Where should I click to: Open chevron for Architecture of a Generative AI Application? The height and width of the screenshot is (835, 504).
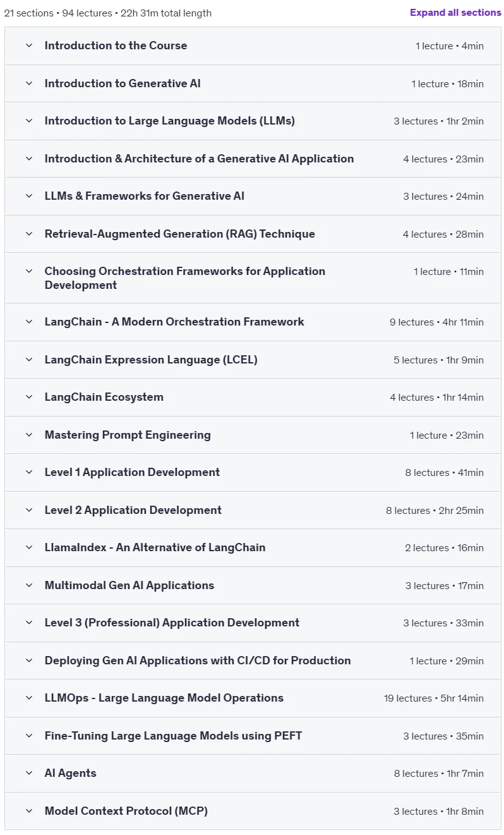pyautogui.click(x=28, y=159)
